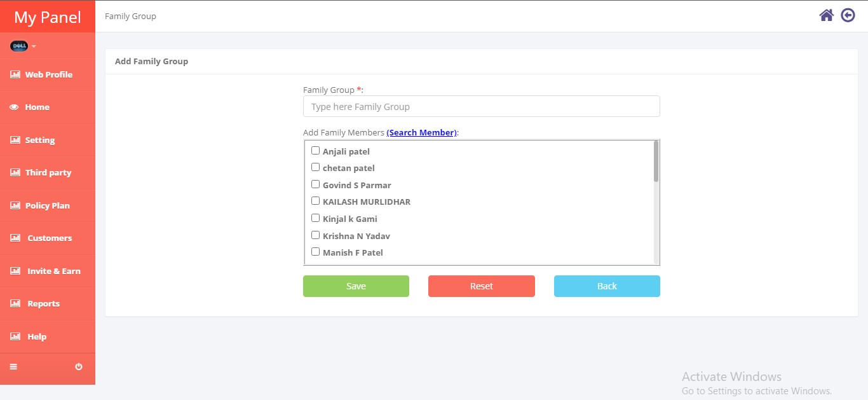Click the Third party sidebar icon
This screenshot has width=868, height=400.
point(15,172)
